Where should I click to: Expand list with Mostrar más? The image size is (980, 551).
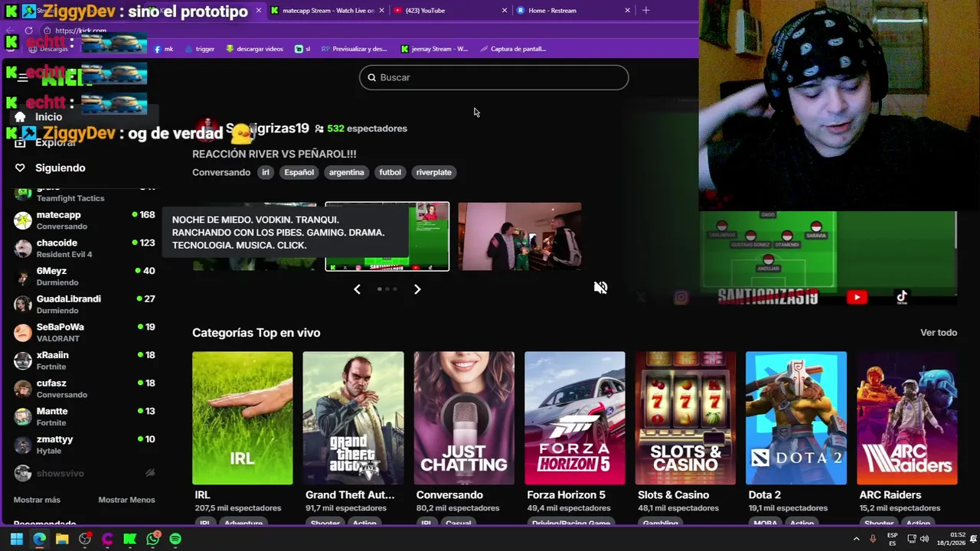[37, 500]
